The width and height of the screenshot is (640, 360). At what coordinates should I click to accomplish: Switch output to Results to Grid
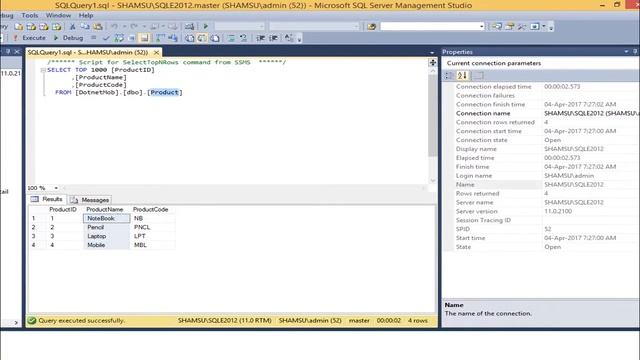202,38
